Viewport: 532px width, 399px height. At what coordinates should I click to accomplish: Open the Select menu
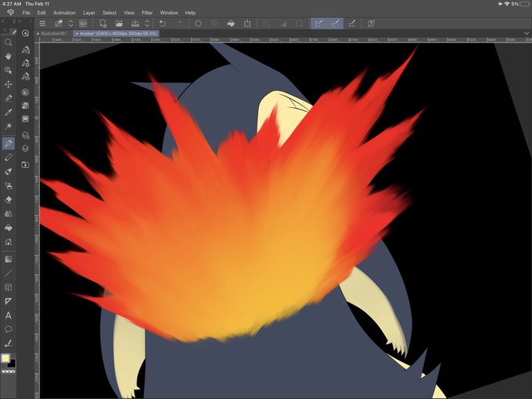110,13
